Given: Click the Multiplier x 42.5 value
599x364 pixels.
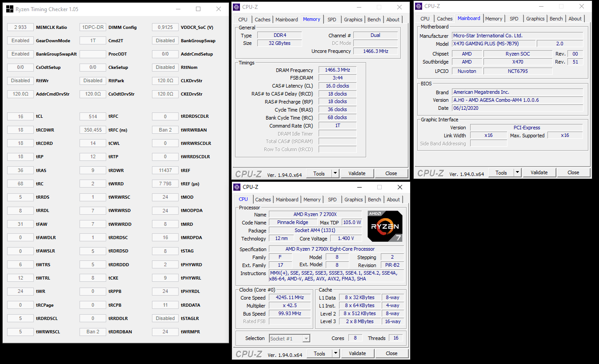Looking at the screenshot, I should [290, 306].
